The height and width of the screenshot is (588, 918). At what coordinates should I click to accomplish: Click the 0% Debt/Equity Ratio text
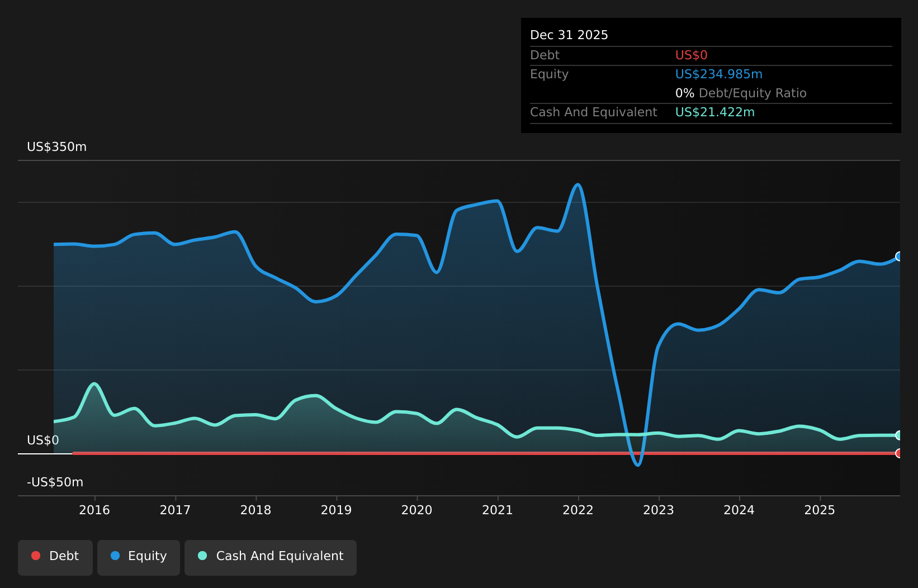[x=741, y=93]
